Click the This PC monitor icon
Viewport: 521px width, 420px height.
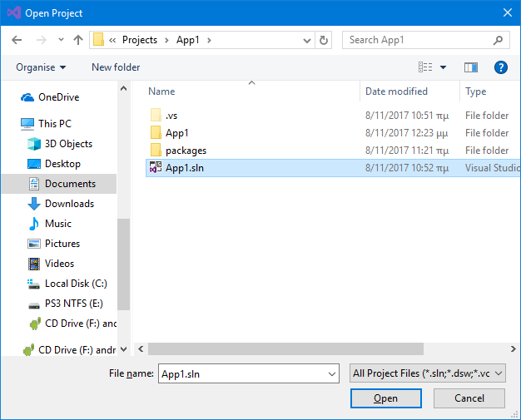(x=27, y=124)
